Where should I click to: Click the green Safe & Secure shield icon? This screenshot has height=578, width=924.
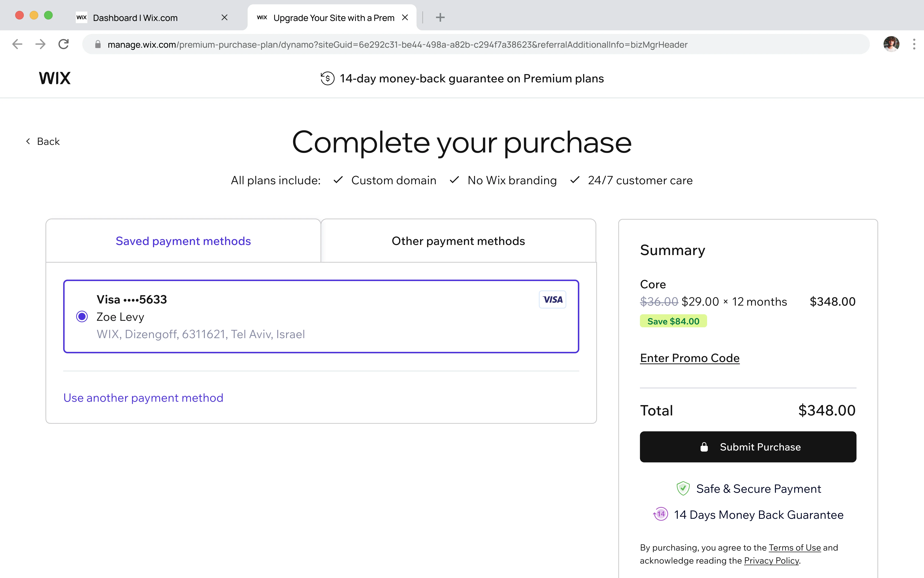pos(683,489)
